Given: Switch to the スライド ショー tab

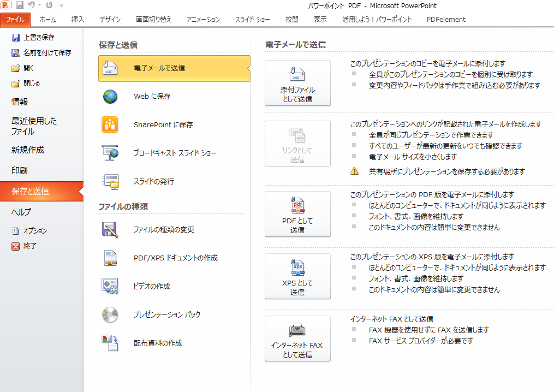Looking at the screenshot, I should (252, 20).
